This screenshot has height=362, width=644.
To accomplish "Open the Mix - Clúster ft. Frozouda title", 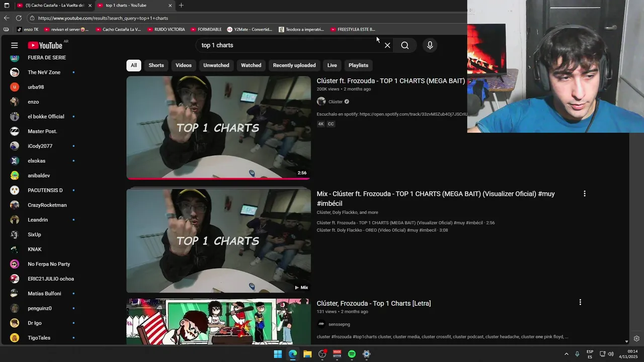I will (436, 199).
